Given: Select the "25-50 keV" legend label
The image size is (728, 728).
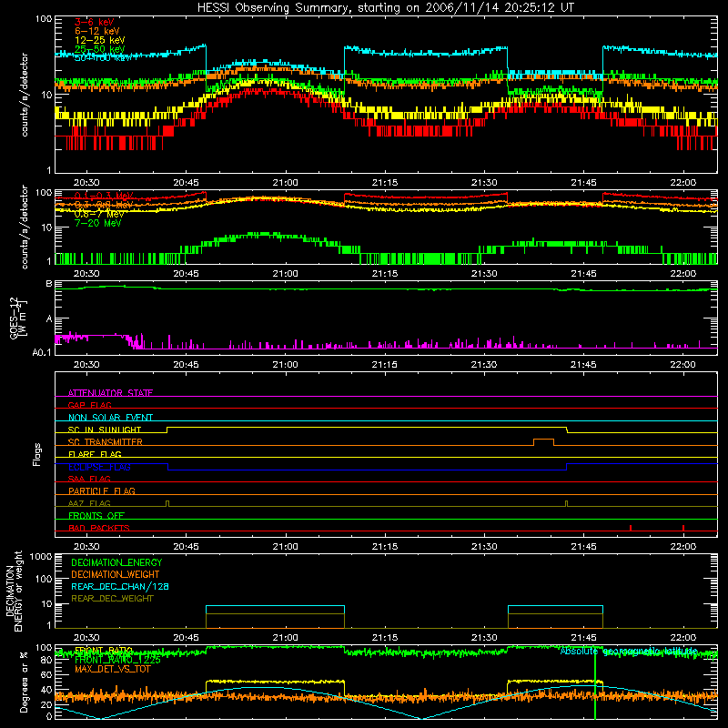Looking at the screenshot, I should pyautogui.click(x=100, y=49).
